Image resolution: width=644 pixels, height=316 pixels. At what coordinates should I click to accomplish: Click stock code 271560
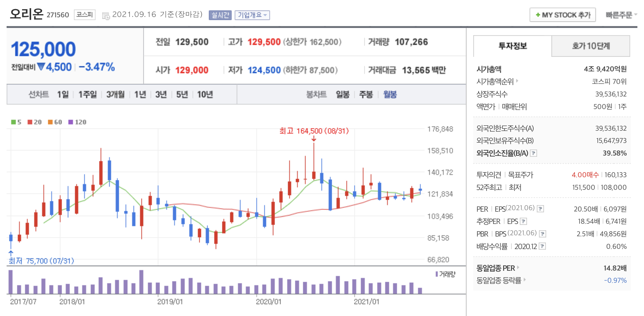pos(58,15)
